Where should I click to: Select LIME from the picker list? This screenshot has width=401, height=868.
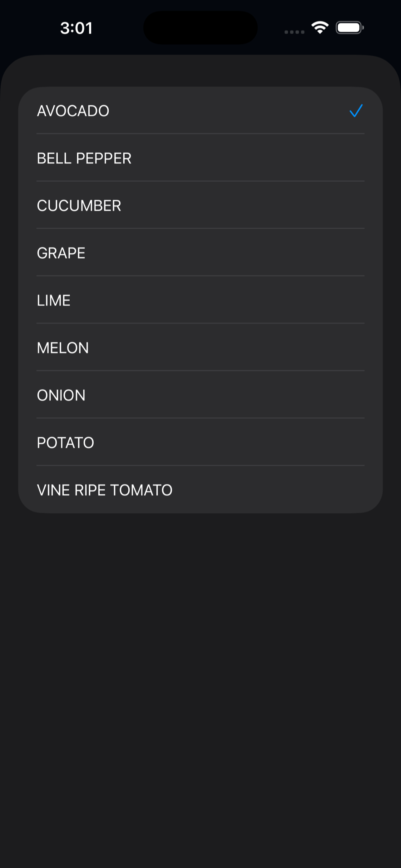pos(200,300)
